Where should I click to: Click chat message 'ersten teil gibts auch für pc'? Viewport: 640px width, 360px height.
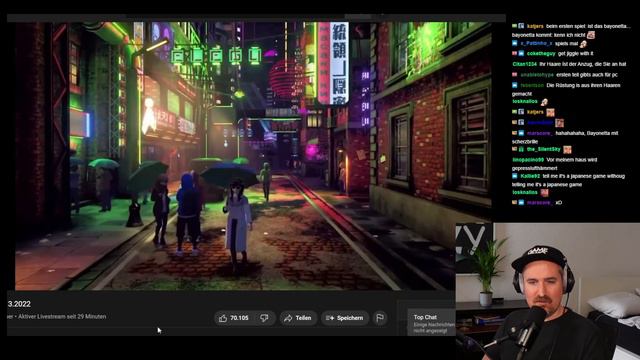click(587, 75)
